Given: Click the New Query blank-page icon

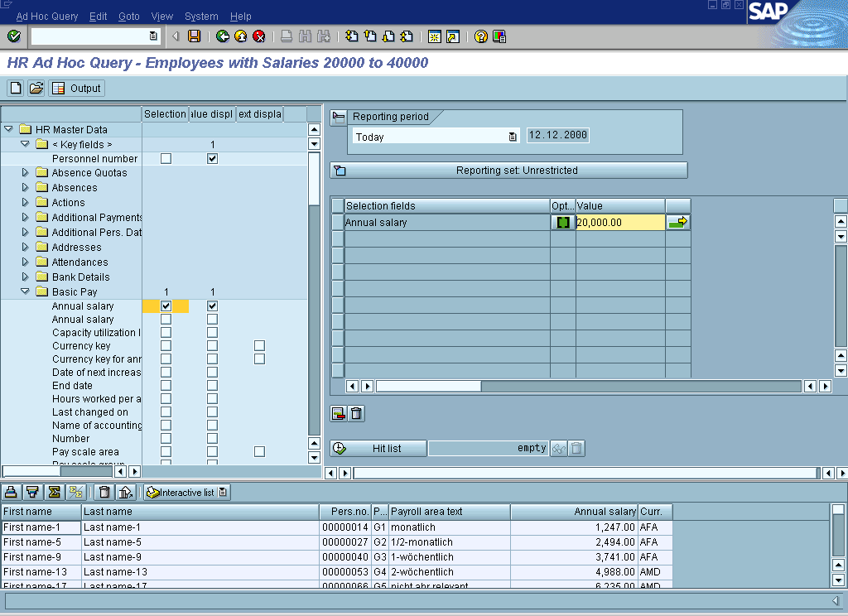Looking at the screenshot, I should [x=16, y=88].
